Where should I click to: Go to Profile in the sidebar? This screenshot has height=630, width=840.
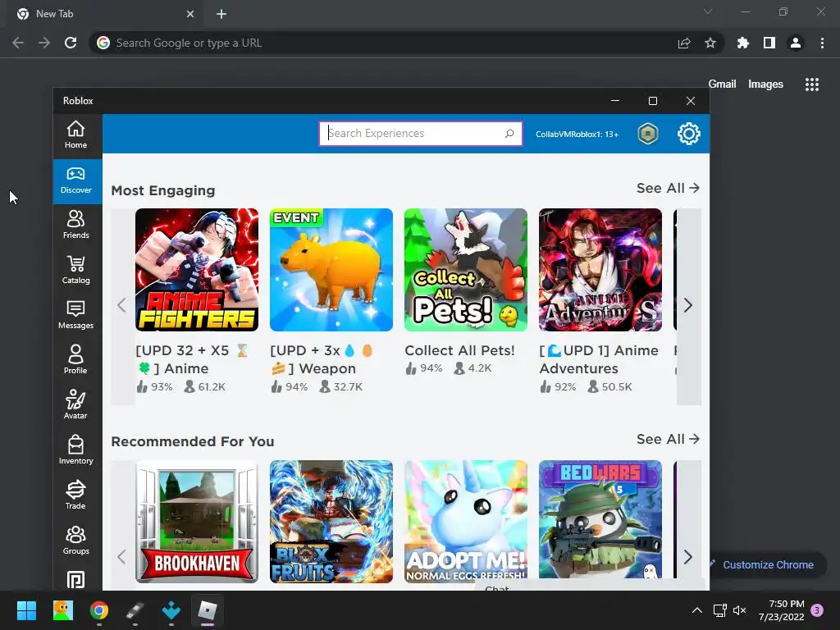point(75,361)
